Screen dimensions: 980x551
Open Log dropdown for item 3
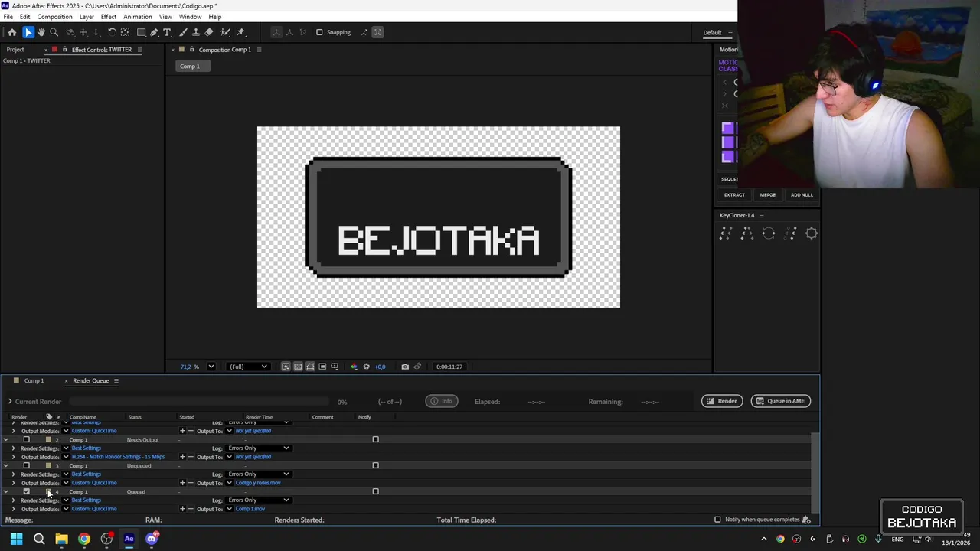259,474
